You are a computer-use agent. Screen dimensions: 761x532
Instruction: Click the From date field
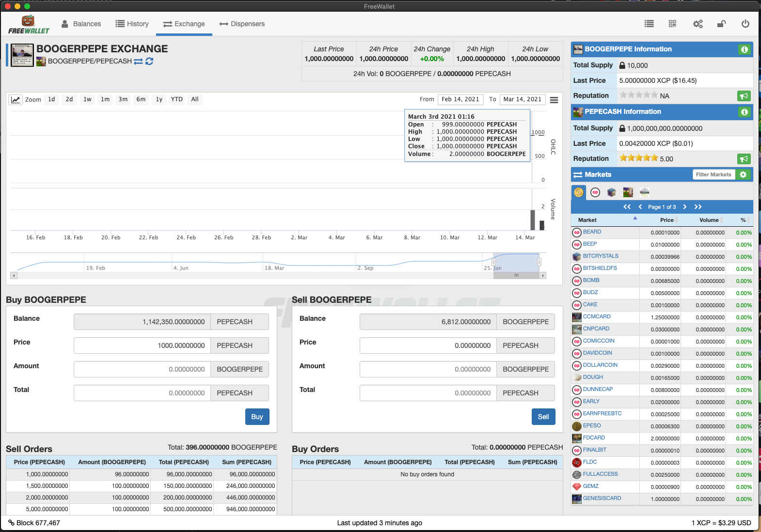[x=460, y=99]
